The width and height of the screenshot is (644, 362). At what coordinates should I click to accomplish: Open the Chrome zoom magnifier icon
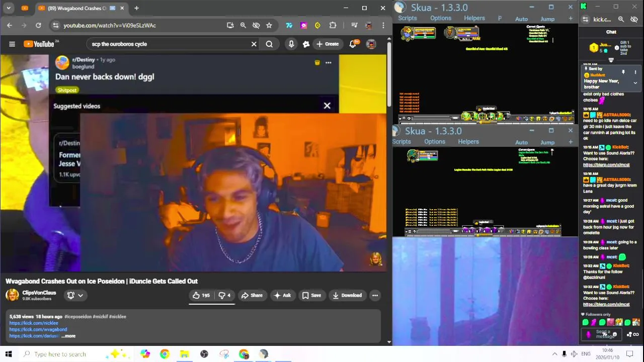point(243,25)
